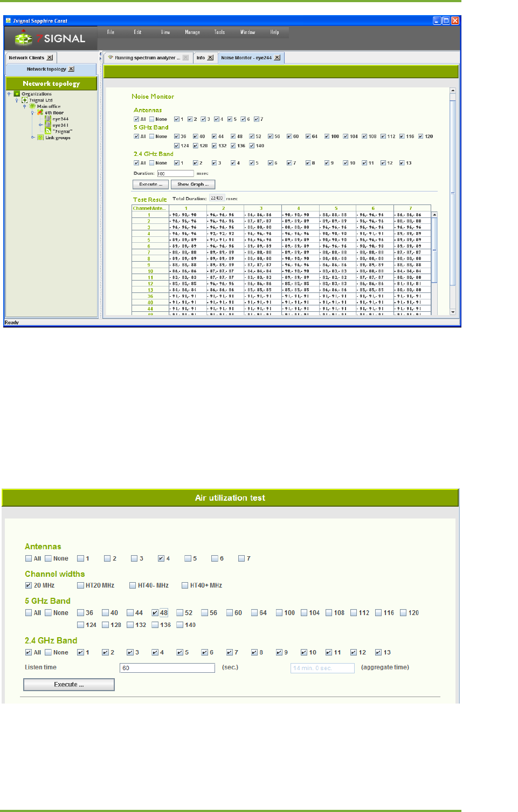518x812 pixels.
Task: Collapse the Main office tree node
Action: click(x=24, y=106)
